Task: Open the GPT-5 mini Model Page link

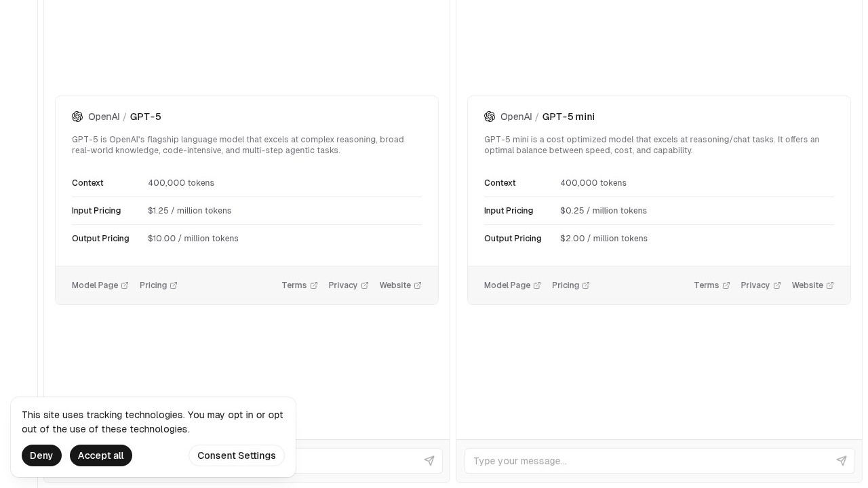Action: coord(512,285)
